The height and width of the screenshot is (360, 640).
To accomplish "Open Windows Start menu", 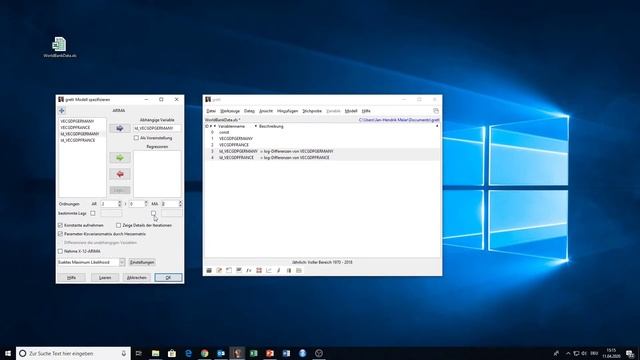I will coord(8,353).
